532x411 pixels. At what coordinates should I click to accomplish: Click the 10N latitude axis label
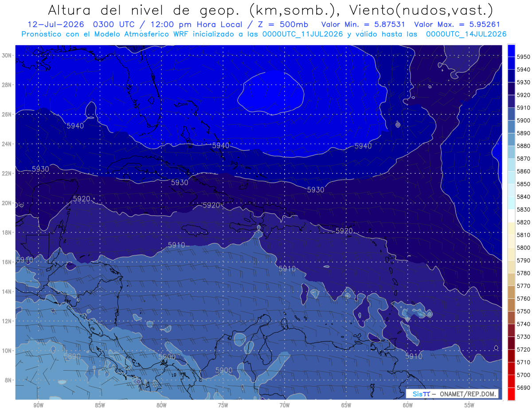[x=8, y=351]
